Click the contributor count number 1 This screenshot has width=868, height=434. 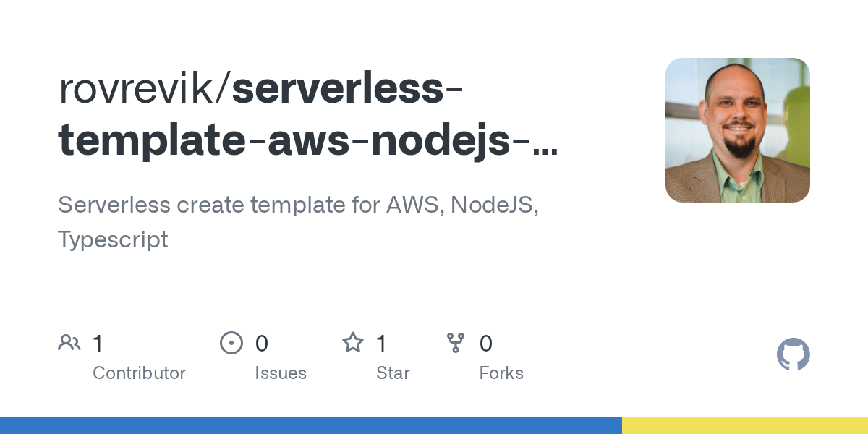(x=98, y=344)
